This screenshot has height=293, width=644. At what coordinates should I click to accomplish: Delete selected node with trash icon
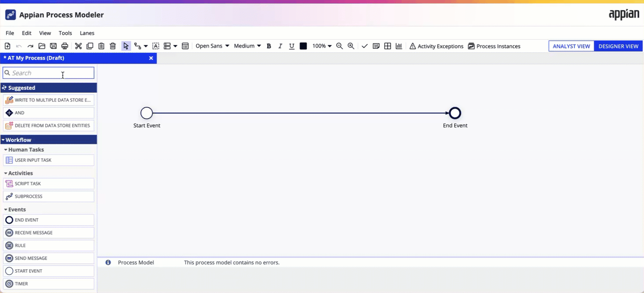[113, 46]
